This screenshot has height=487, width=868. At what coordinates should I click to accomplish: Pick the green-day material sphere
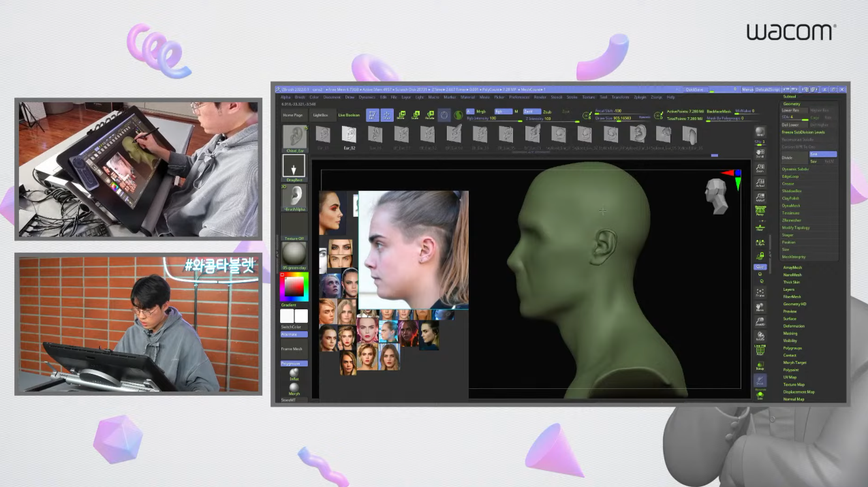(x=294, y=253)
